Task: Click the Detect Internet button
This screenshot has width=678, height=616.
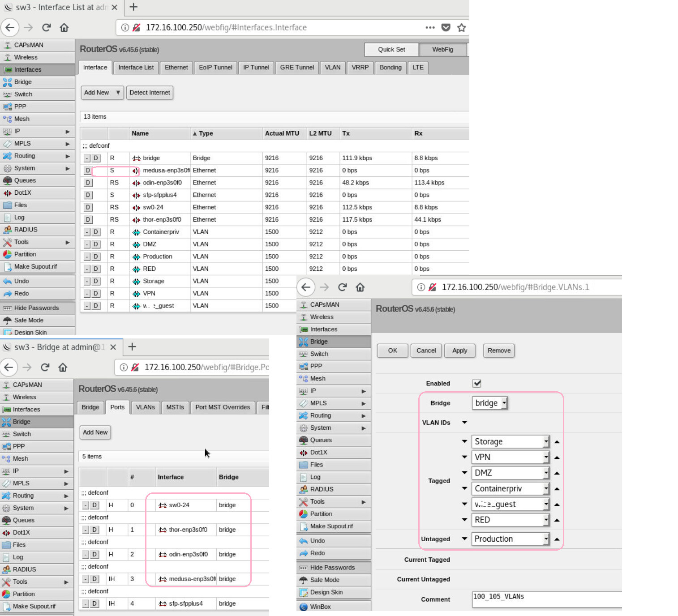Action: point(150,93)
